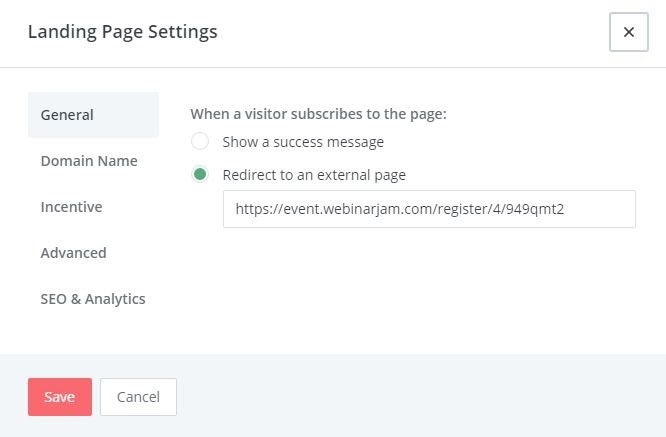Click the "Redirect to an external page" label

(314, 175)
